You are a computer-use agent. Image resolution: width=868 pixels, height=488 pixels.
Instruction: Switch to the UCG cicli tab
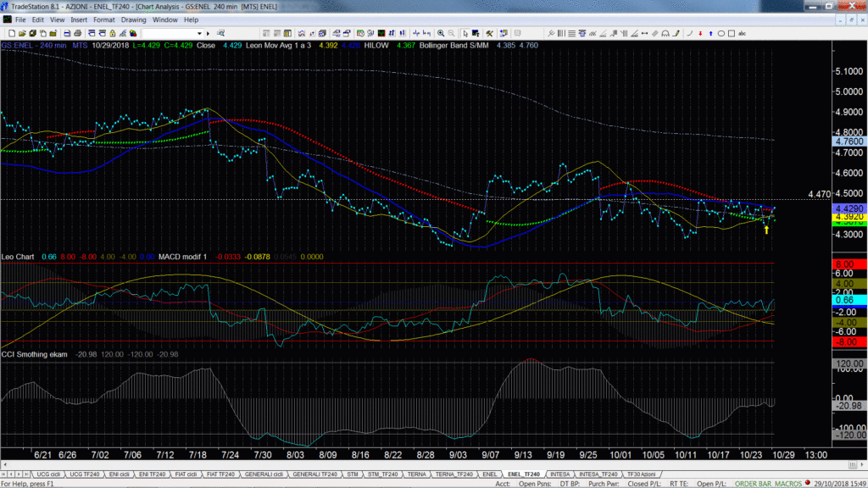[x=48, y=474]
